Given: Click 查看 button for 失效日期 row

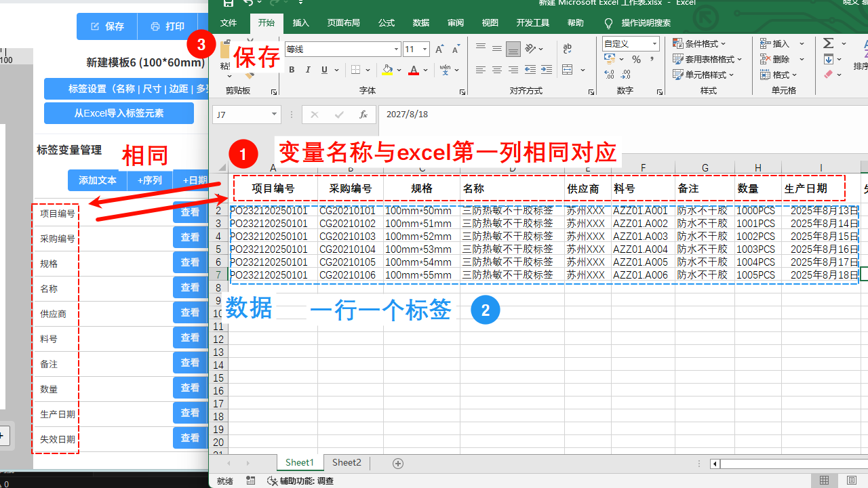Looking at the screenshot, I should click(x=190, y=438).
